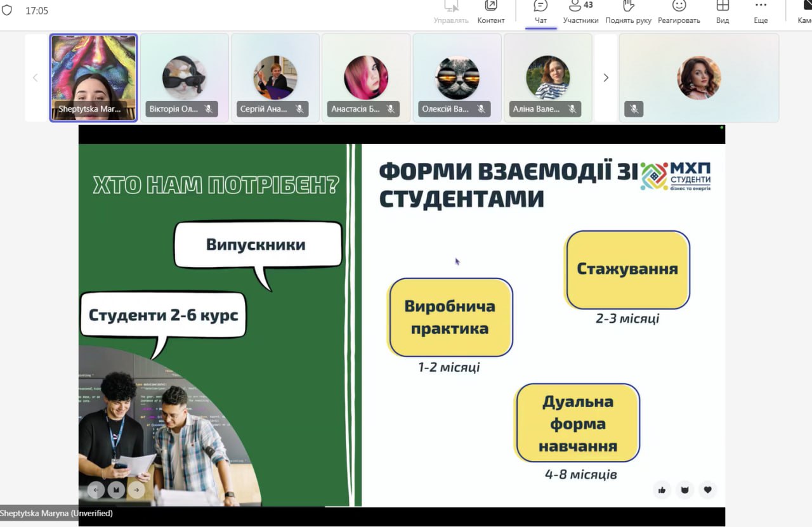812x527 pixels.
Task: Toggle Поднять руку to raise your hand
Action: point(628,12)
